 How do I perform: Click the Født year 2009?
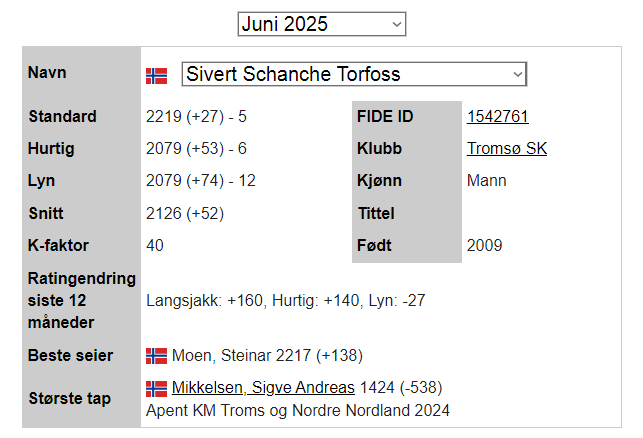[x=485, y=245]
